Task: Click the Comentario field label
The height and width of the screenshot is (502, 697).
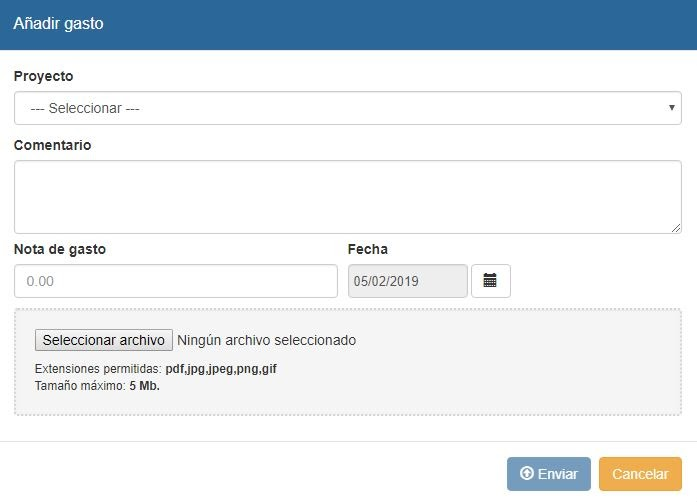Action: pos(52,145)
